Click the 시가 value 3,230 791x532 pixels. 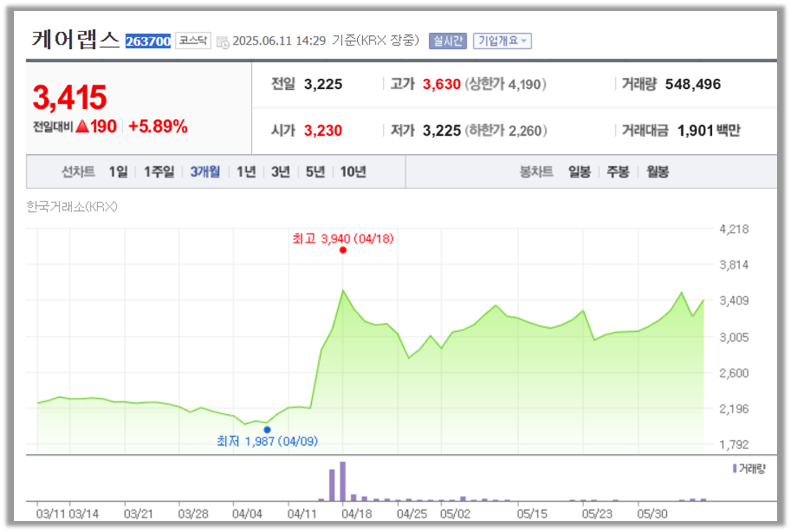click(x=323, y=131)
